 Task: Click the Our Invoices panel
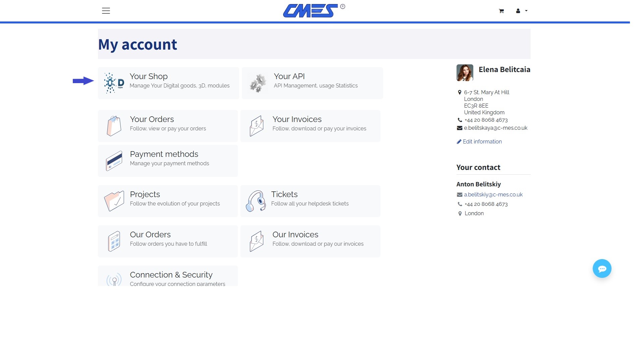(x=310, y=241)
